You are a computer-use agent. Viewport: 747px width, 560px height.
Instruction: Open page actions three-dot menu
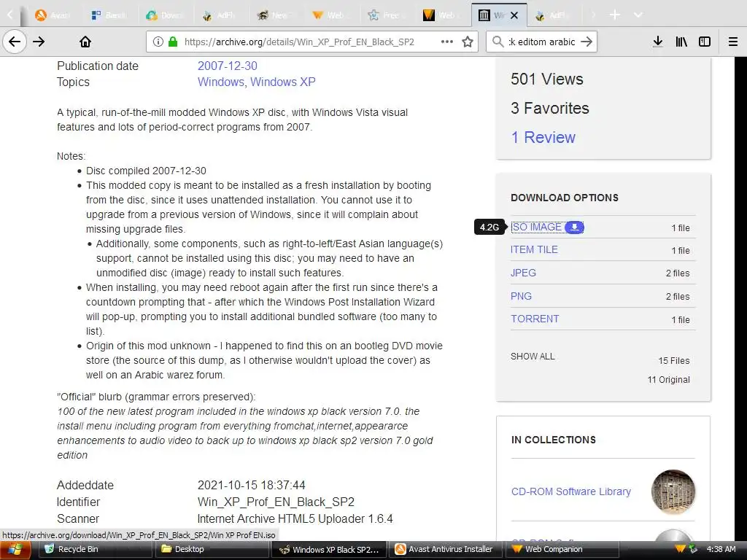(447, 42)
